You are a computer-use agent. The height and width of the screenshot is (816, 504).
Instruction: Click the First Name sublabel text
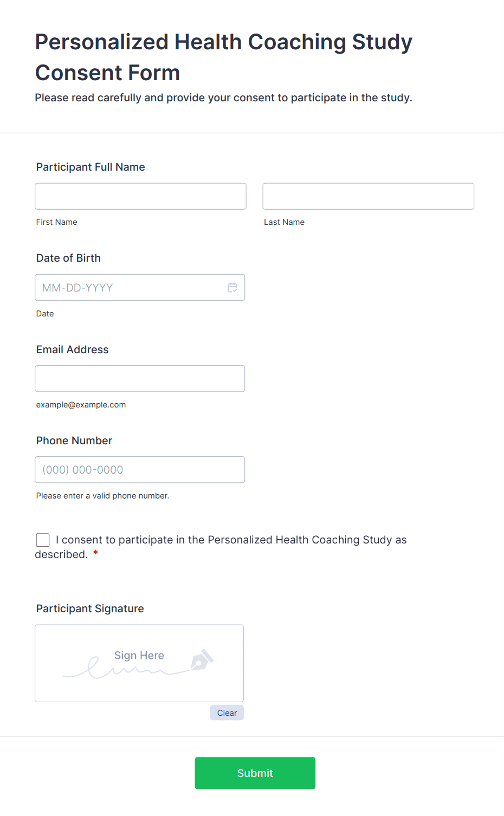[56, 222]
